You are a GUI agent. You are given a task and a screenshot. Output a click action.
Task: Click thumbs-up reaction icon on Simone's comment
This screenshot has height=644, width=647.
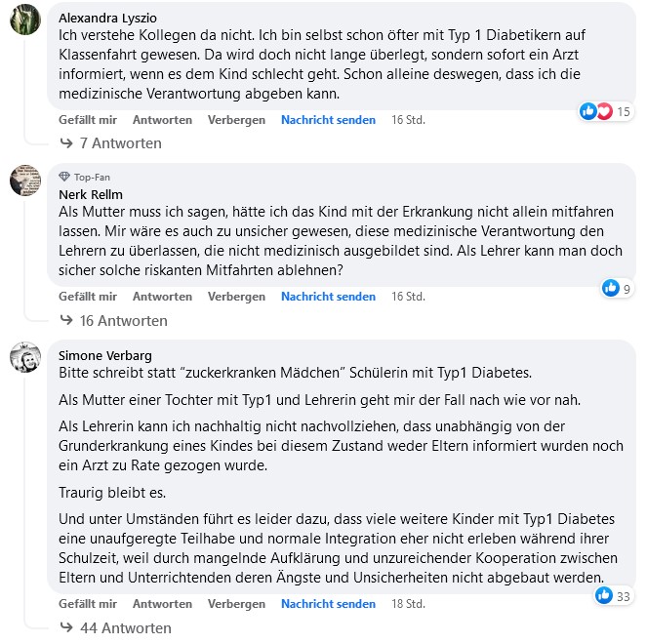[604, 595]
